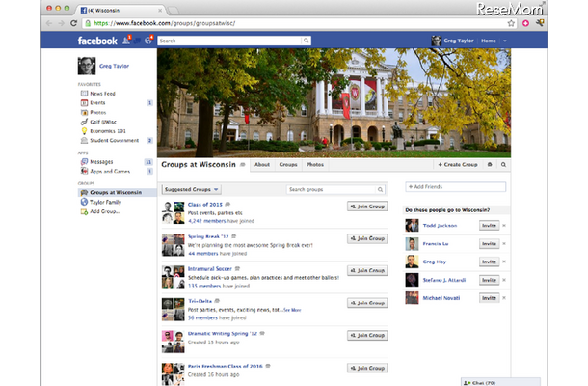The image size is (588, 386).
Task: Select Groups at Wisconsin in sidebar
Action: [117, 192]
